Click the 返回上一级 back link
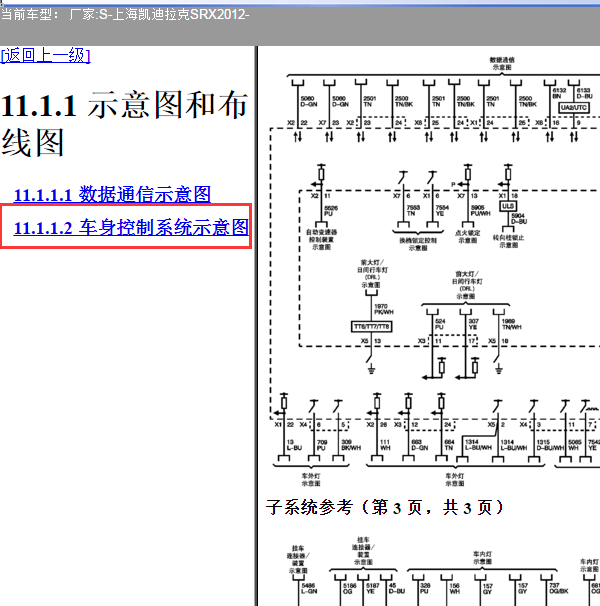 45,55
